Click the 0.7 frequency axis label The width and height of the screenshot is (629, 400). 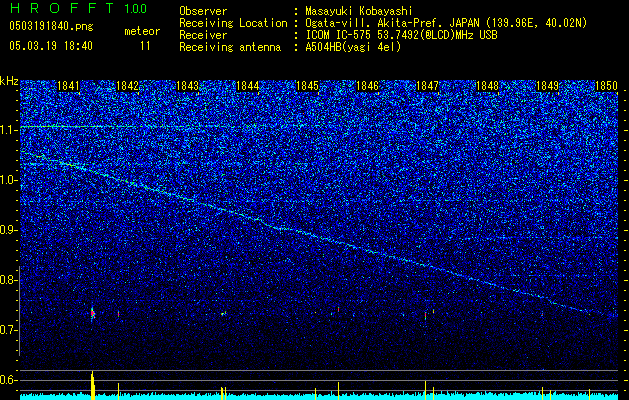(x=8, y=330)
